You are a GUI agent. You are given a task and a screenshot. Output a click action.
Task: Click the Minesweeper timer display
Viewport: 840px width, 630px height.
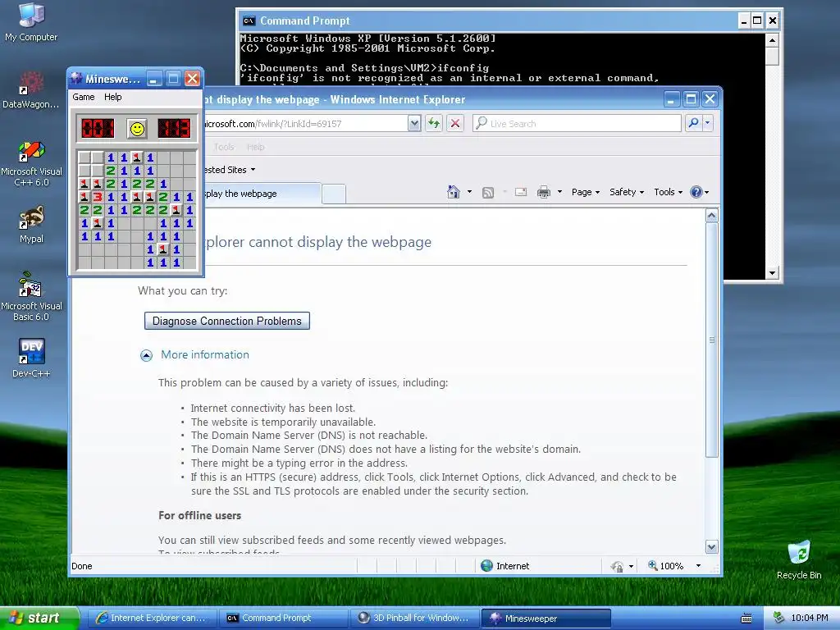[x=174, y=129]
